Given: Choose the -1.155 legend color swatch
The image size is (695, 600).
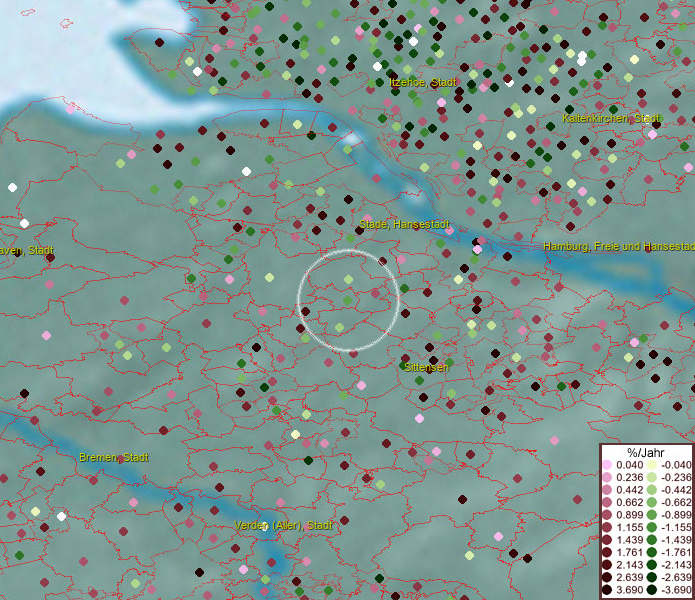Looking at the screenshot, I should [652, 527].
